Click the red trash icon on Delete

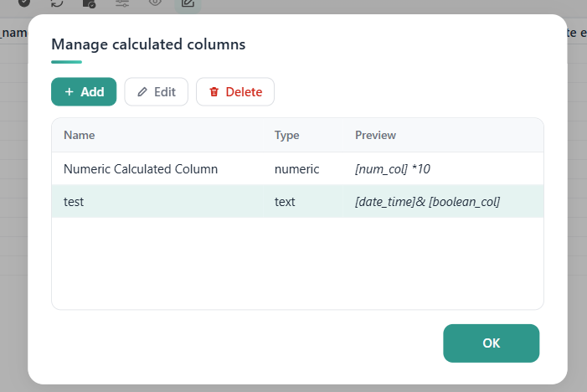point(214,92)
